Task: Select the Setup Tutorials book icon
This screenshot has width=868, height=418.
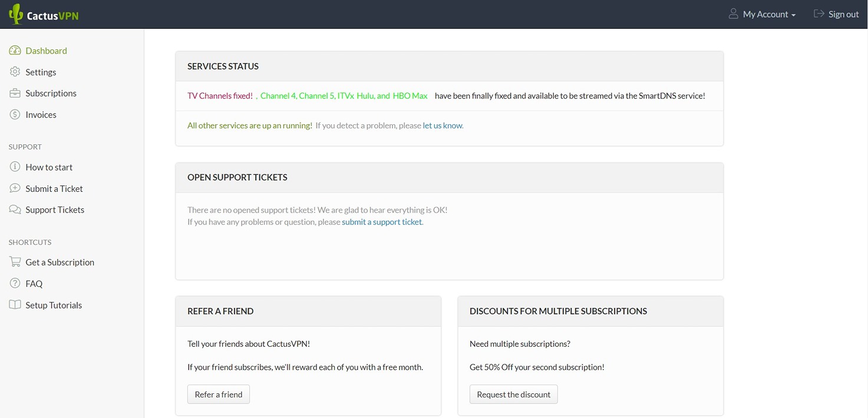Action: [14, 305]
